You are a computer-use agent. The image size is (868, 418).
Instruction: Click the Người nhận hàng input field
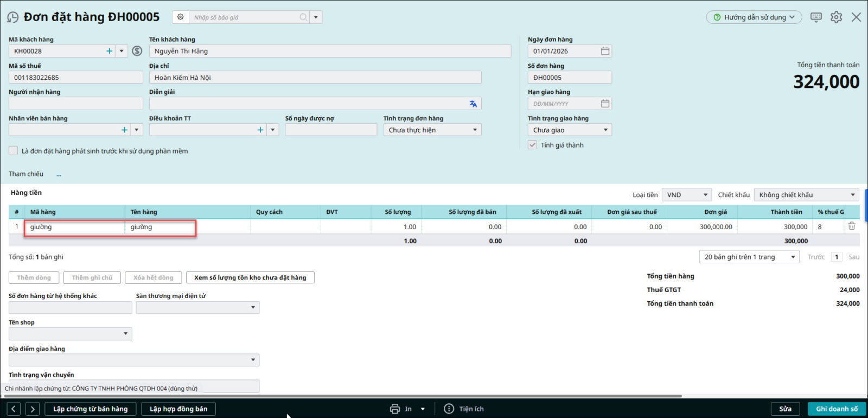(76, 104)
